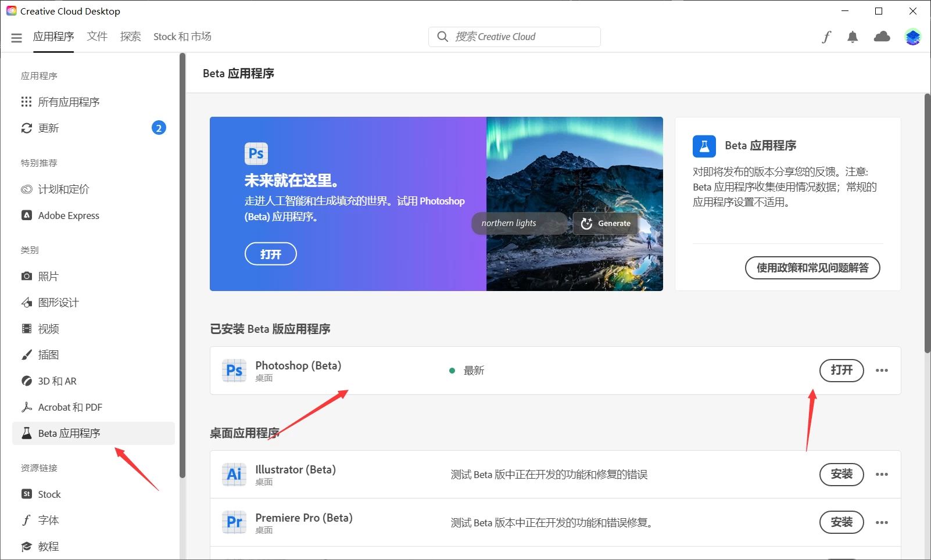This screenshot has width=931, height=560.
Task: Open more options for Illustrator (Beta)
Action: click(x=882, y=475)
